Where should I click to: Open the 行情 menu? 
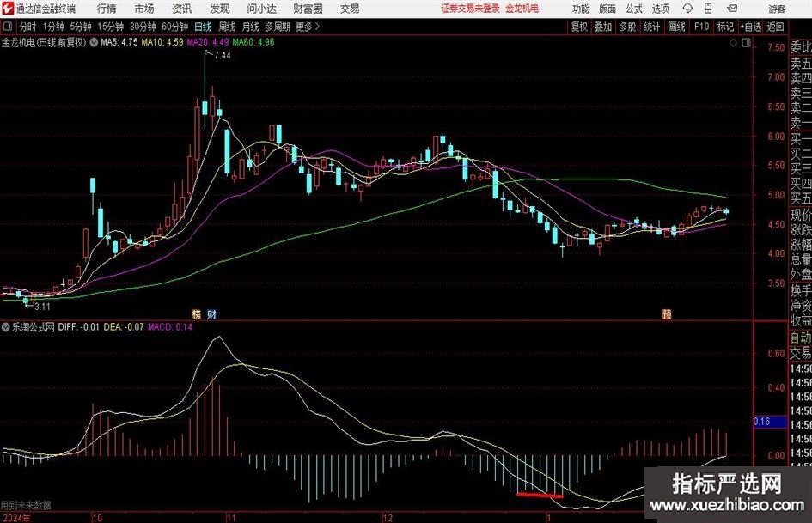click(x=107, y=9)
